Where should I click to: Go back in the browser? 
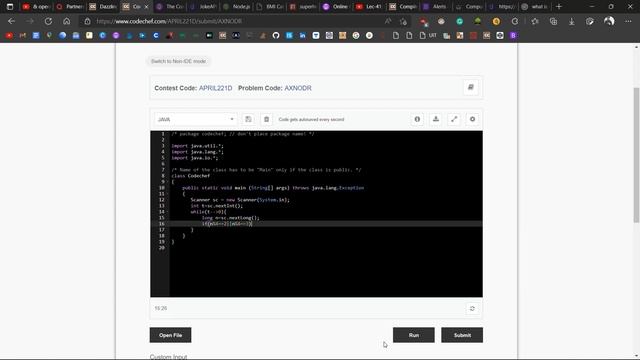[11, 21]
